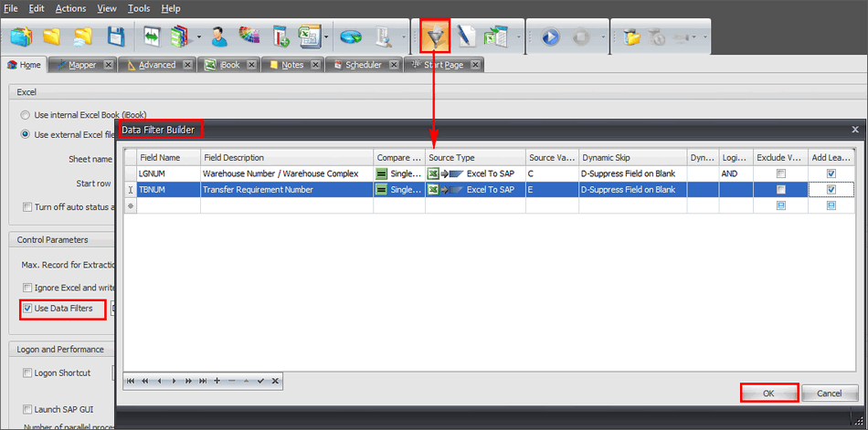This screenshot has width=868, height=430.
Task: Click the color palette fan icon
Action: coord(249,37)
